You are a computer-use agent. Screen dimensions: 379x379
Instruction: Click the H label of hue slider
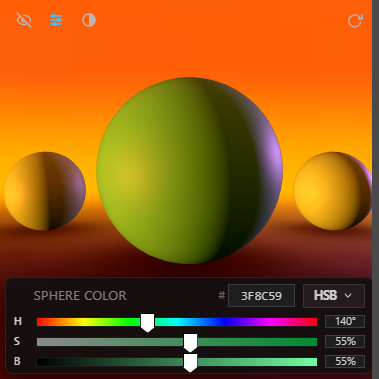[x=18, y=322]
